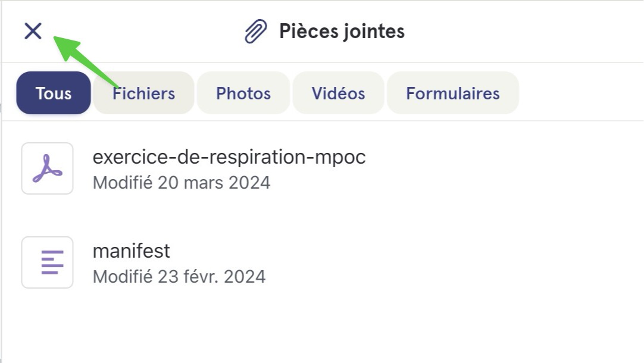Open the manifest file name

132,251
